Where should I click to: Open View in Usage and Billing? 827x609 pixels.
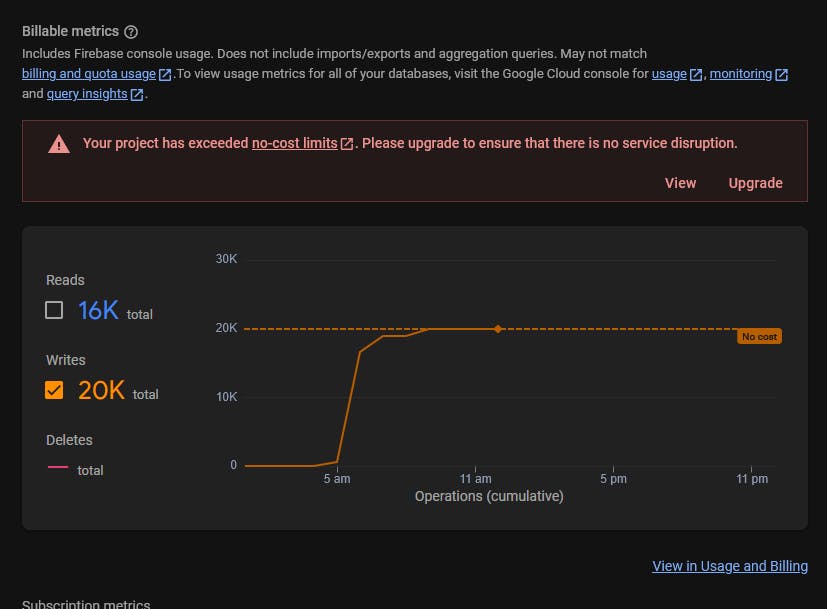730,566
